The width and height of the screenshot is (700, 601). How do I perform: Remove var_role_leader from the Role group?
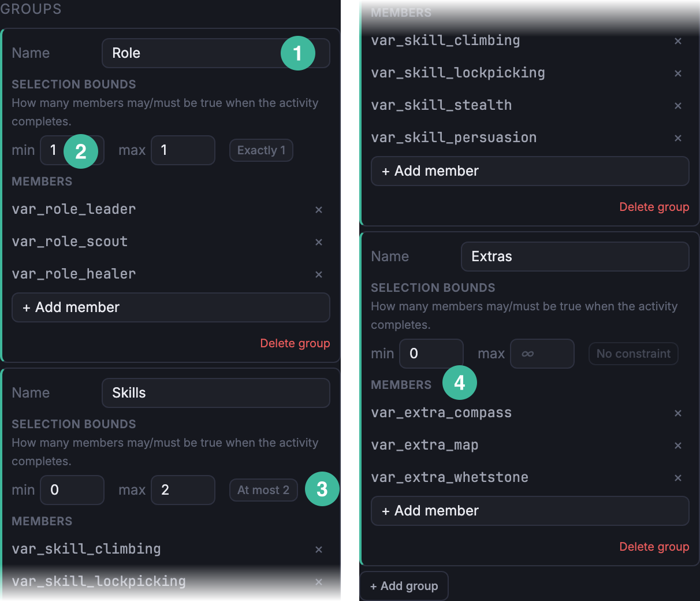[319, 210]
